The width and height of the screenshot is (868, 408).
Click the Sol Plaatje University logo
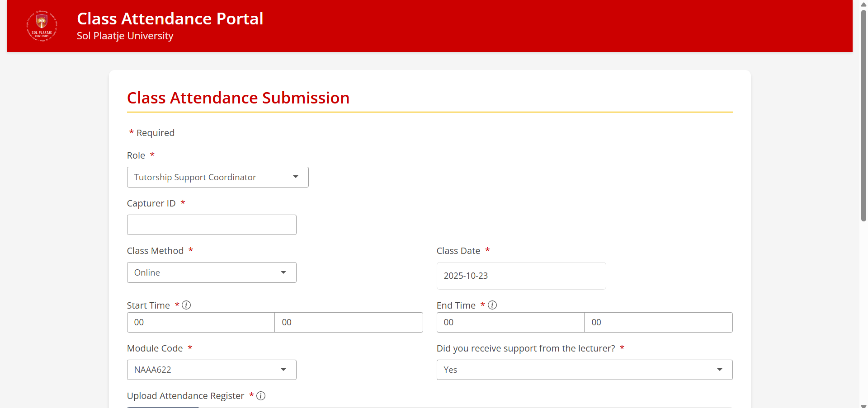tap(42, 26)
